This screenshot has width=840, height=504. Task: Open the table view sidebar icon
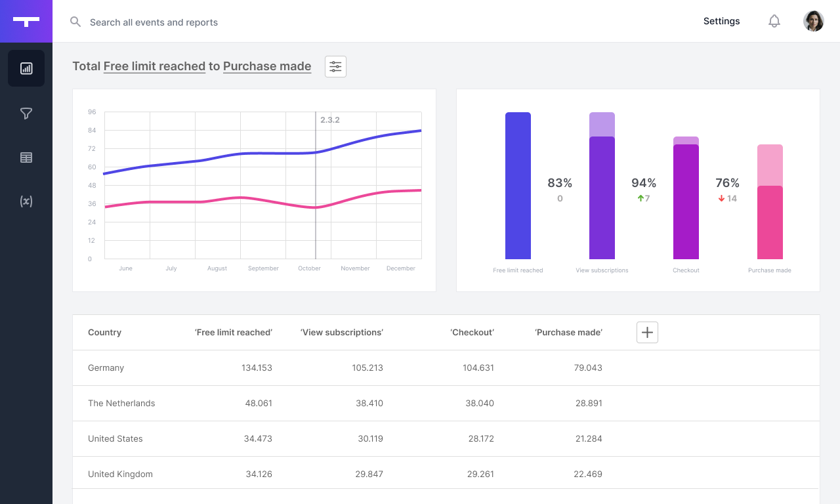pos(26,157)
